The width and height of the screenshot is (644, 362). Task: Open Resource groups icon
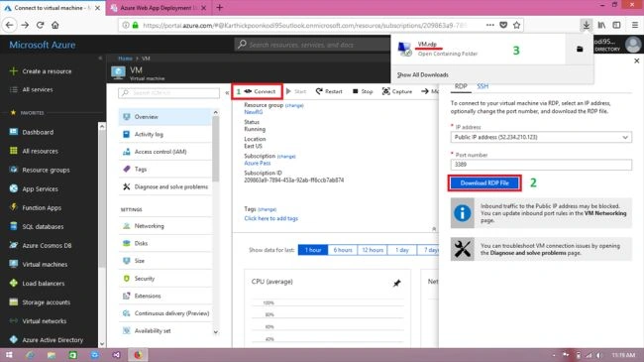click(14, 170)
